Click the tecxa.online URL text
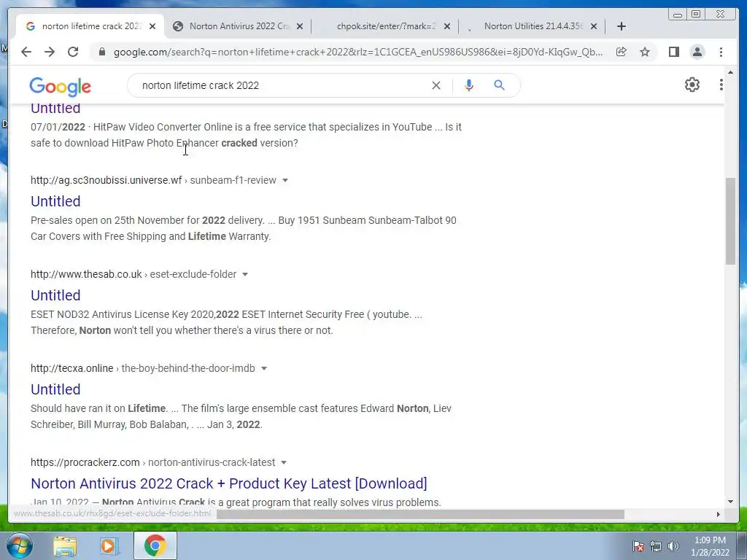The width and height of the screenshot is (747, 560). pyautogui.click(x=72, y=368)
